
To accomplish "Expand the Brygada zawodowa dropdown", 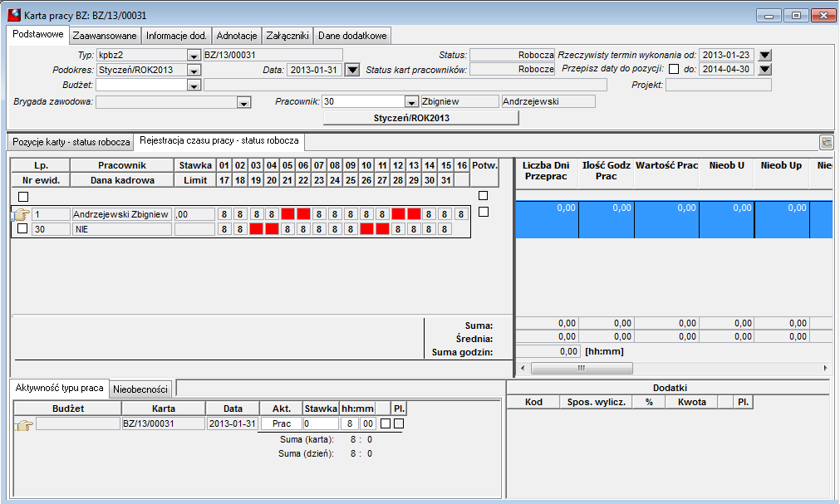I will click(243, 102).
